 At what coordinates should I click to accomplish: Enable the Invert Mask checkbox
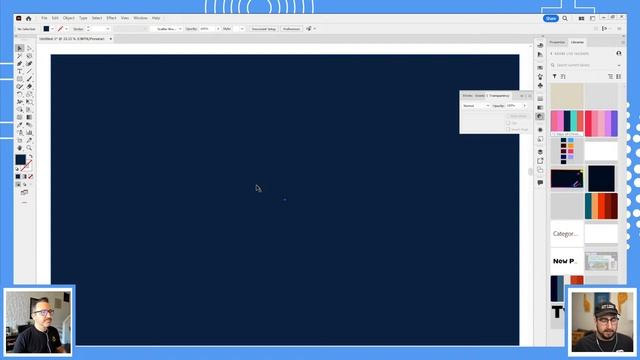click(508, 129)
